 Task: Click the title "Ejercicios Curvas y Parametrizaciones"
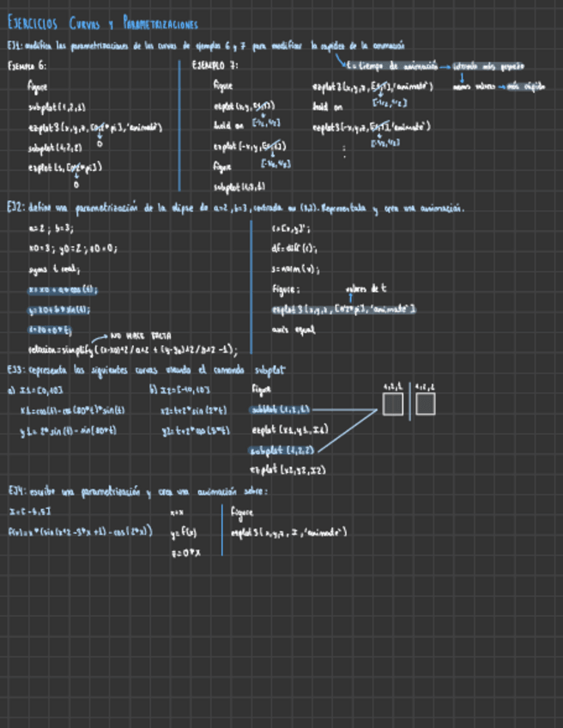(103, 23)
